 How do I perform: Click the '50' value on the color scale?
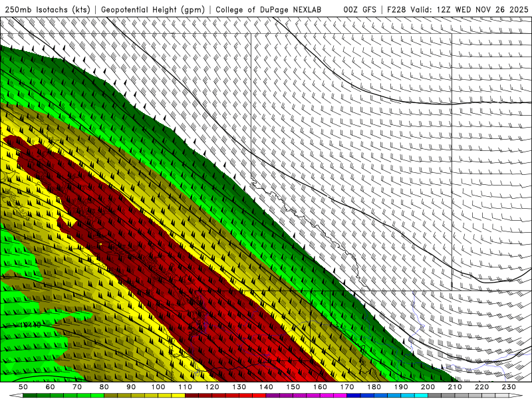coord(23,387)
